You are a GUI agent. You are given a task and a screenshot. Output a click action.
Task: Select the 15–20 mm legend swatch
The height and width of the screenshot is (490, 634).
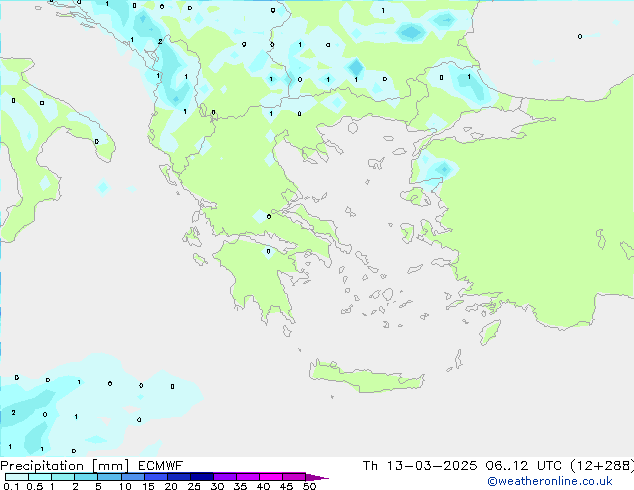tap(155, 477)
